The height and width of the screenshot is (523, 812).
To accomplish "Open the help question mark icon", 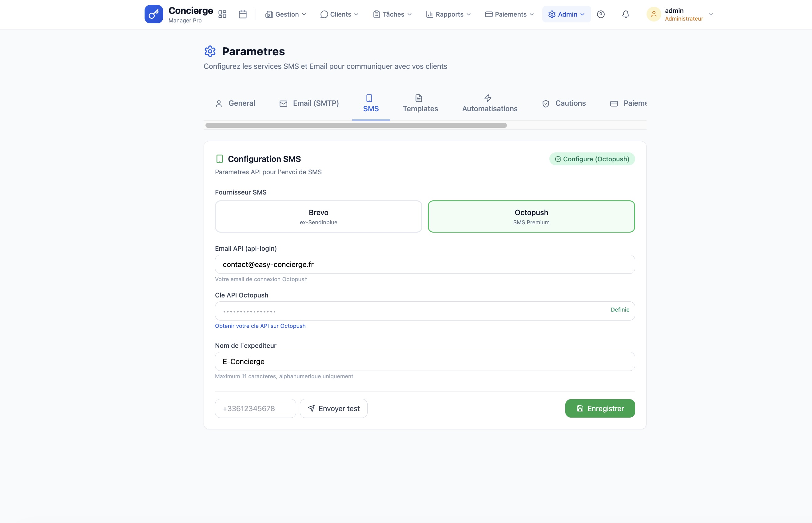I will [x=601, y=14].
